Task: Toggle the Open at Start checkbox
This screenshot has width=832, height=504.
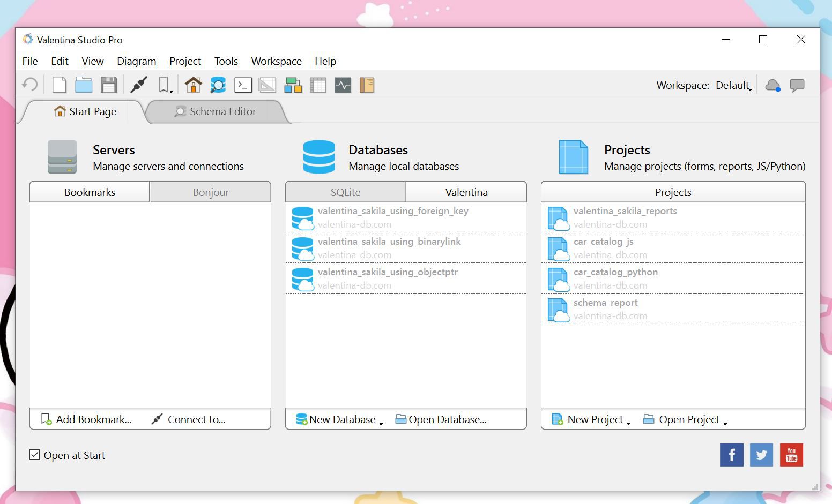Action: coord(34,455)
